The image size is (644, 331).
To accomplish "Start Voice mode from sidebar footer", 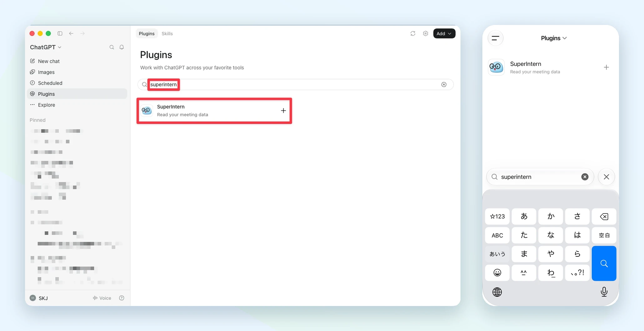I will coord(102,298).
